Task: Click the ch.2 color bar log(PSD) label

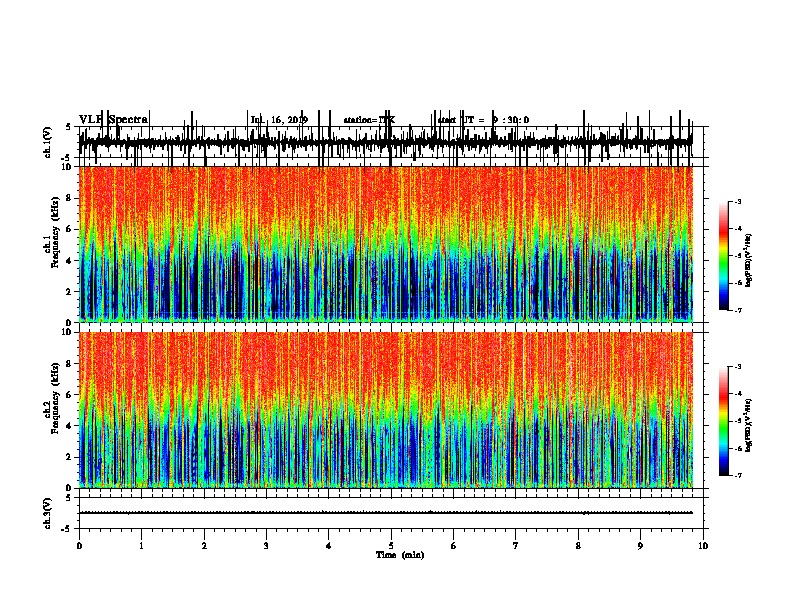Action: click(748, 425)
